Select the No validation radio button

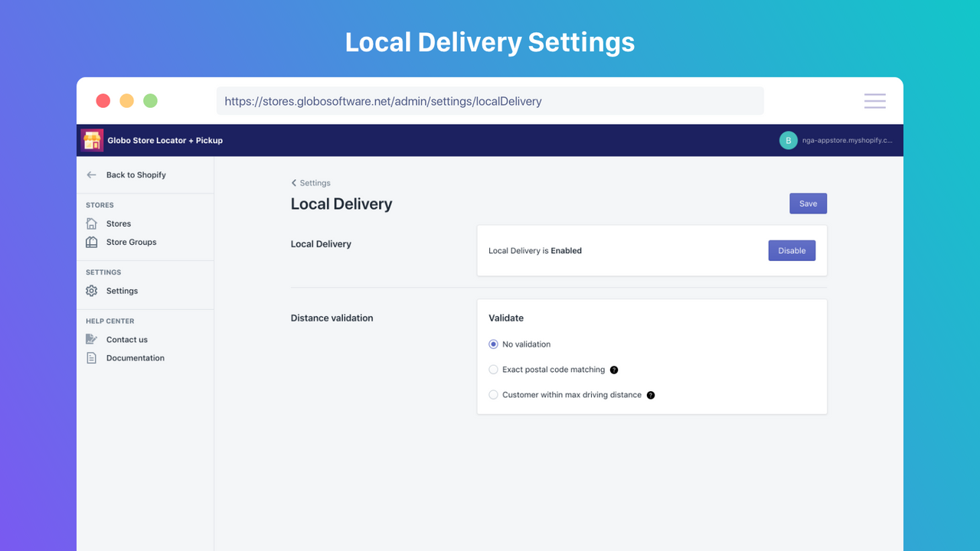click(x=493, y=344)
